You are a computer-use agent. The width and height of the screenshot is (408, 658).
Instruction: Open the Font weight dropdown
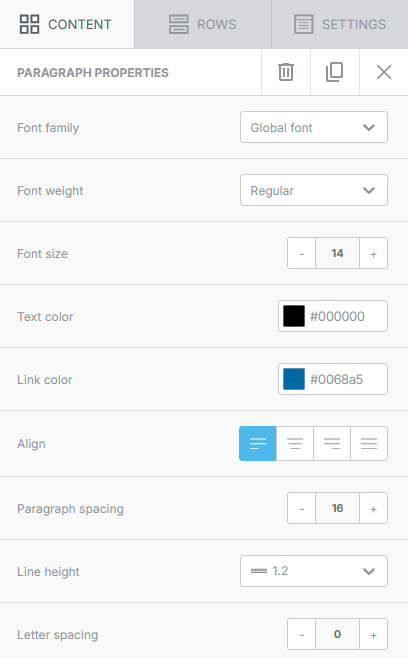[314, 190]
